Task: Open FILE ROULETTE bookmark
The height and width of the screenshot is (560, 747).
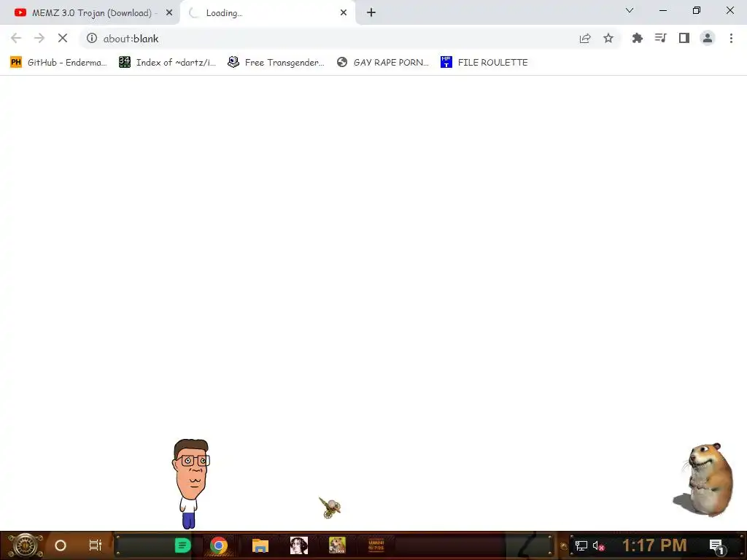Action: coord(484,63)
